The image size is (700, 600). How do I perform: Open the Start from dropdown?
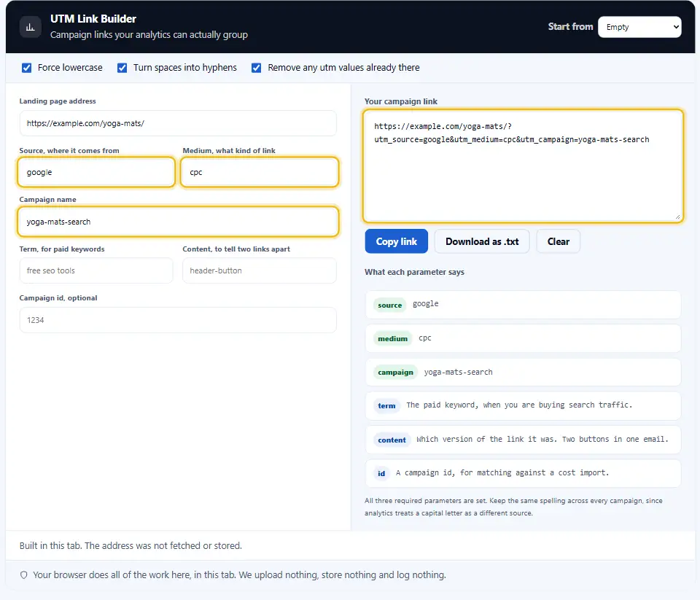(x=639, y=27)
